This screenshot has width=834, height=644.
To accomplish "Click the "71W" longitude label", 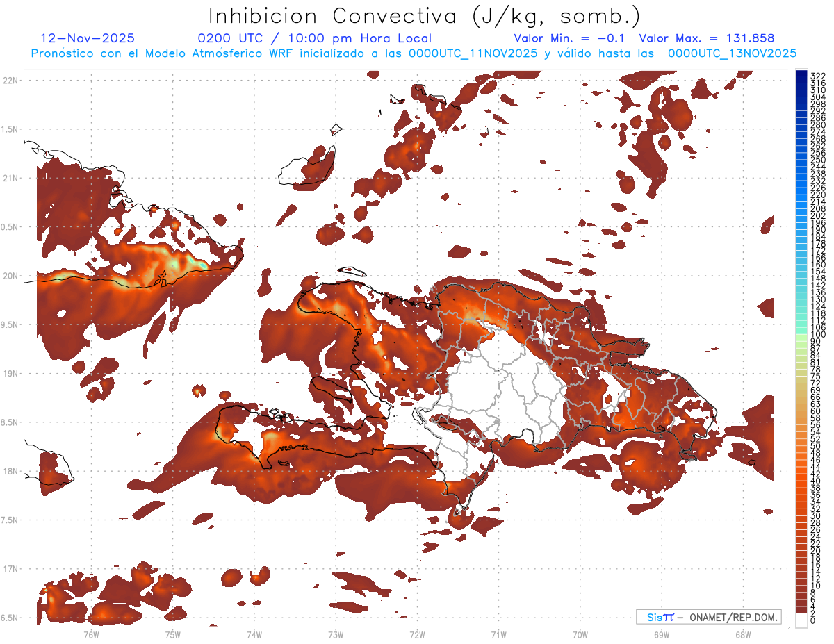I will pos(498,634).
